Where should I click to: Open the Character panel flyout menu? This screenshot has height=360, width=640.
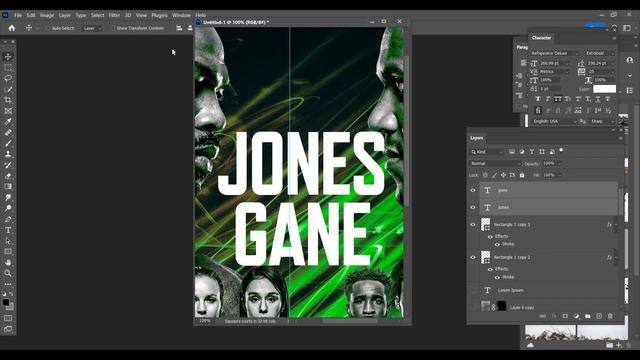(614, 38)
